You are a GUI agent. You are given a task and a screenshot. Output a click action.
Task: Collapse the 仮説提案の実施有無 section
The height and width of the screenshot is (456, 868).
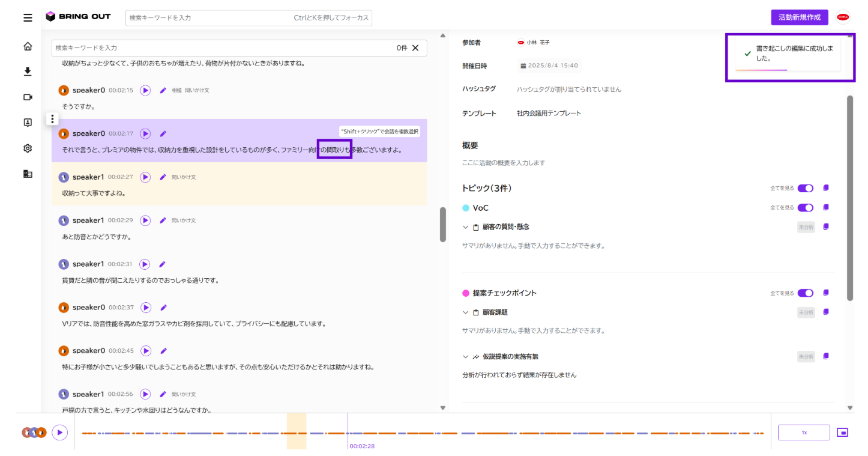(465, 356)
